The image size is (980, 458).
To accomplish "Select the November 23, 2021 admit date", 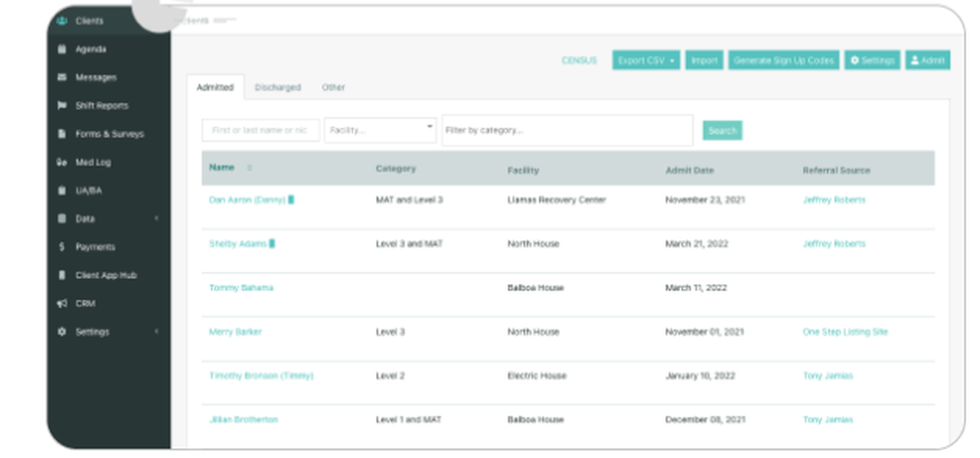I will 705,200.
